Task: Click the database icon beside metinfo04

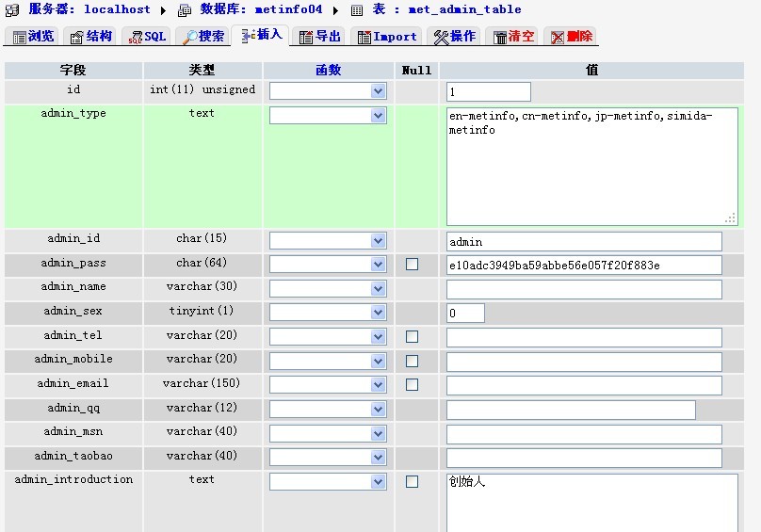Action: (x=185, y=10)
